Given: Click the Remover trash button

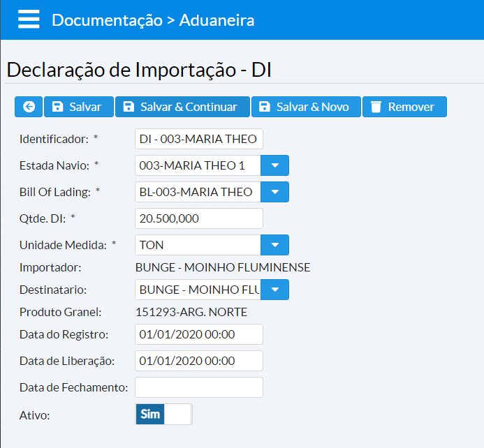Looking at the screenshot, I should (x=404, y=107).
